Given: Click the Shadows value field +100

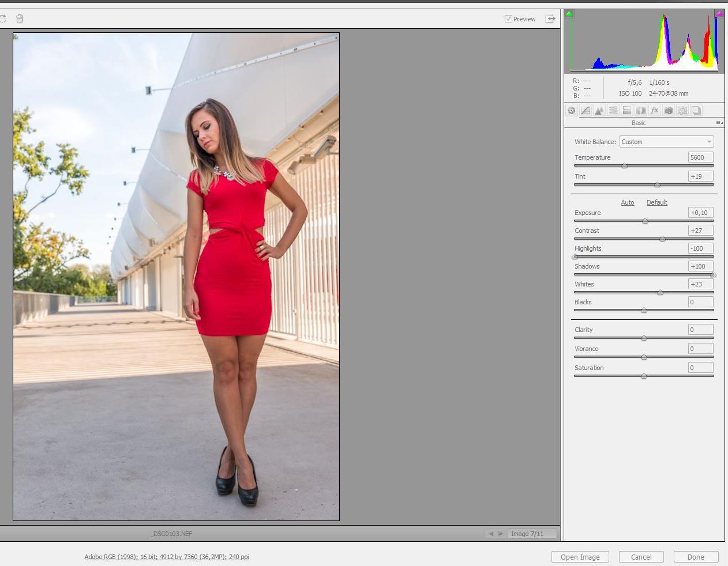Looking at the screenshot, I should [x=700, y=266].
